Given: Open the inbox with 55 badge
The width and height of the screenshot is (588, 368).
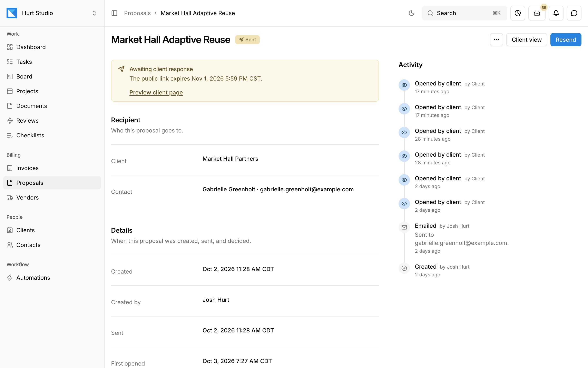Looking at the screenshot, I should 537,13.
